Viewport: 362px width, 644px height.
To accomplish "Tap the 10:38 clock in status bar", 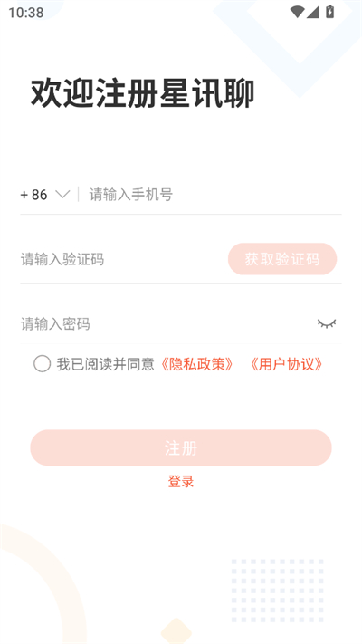I will pyautogui.click(x=26, y=13).
